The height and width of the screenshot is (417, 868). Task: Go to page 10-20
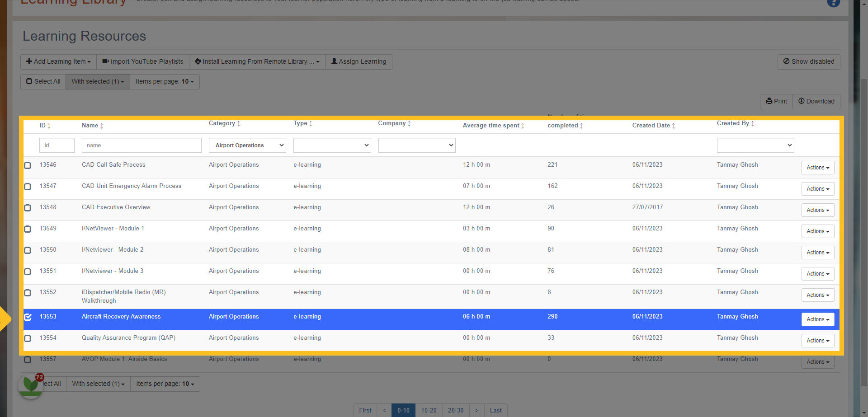[429, 410]
